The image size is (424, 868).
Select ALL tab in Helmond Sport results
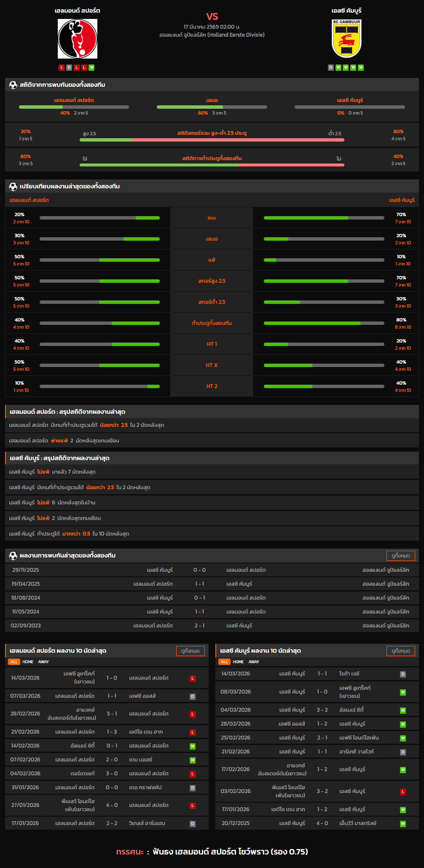(x=14, y=662)
